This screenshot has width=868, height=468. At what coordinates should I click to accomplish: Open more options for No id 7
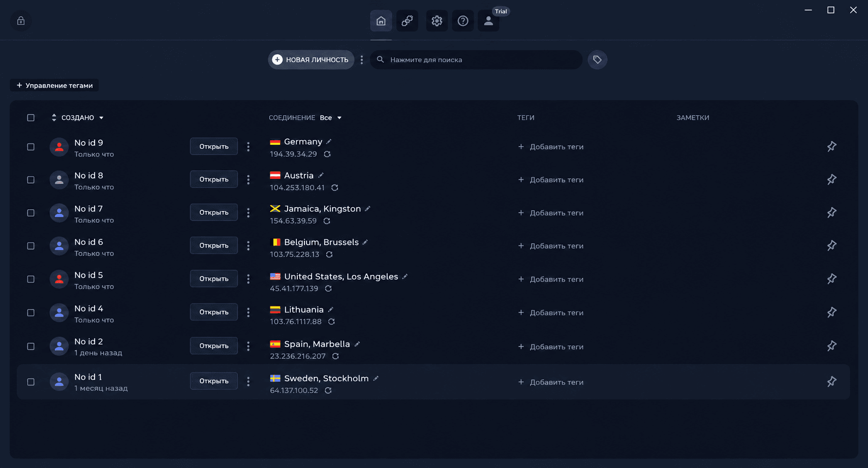tap(248, 213)
